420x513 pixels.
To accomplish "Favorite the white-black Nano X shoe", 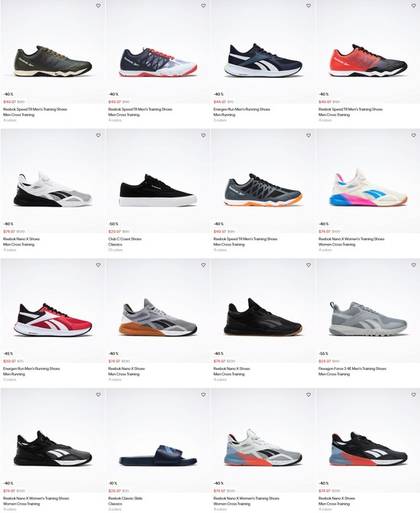I will (x=98, y=135).
